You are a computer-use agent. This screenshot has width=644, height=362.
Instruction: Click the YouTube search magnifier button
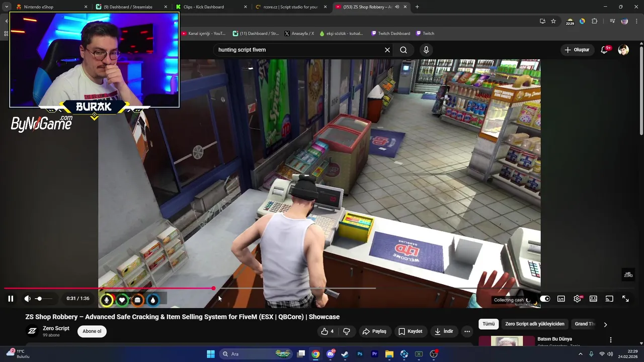pos(404,50)
